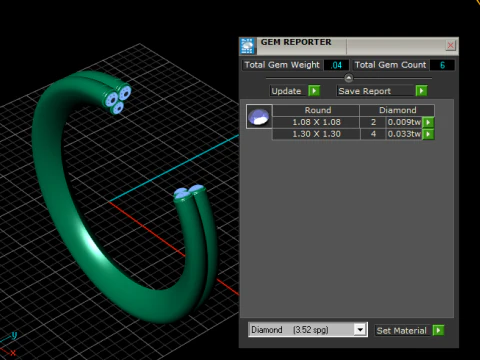This screenshot has height=360, width=480.
Task: Click the Save Report label
Action: click(365, 91)
